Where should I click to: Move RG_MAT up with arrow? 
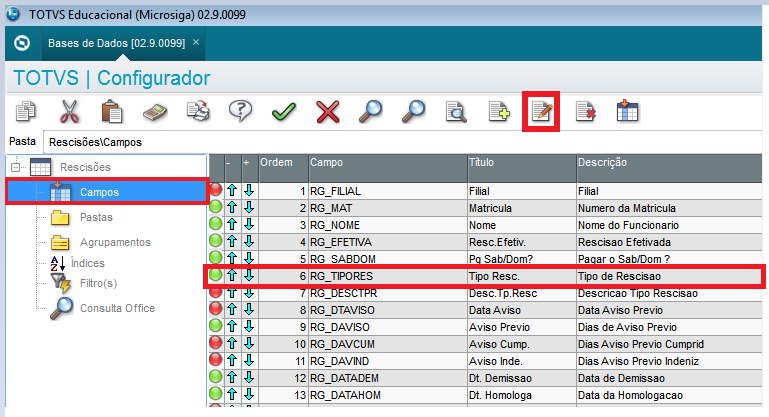pyautogui.click(x=232, y=208)
